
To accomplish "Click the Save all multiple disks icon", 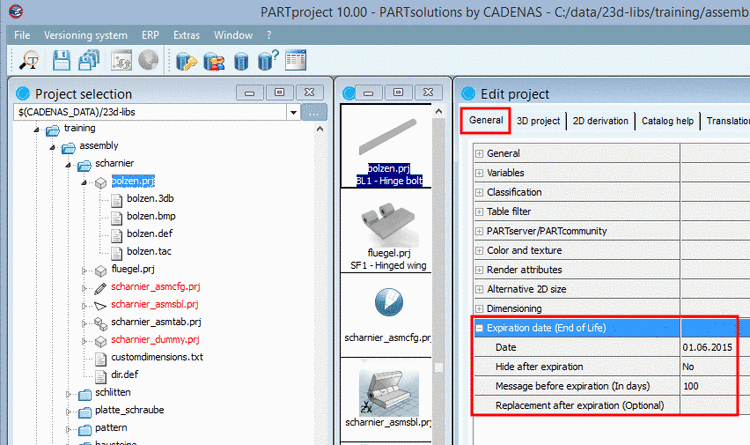I will click(x=89, y=60).
